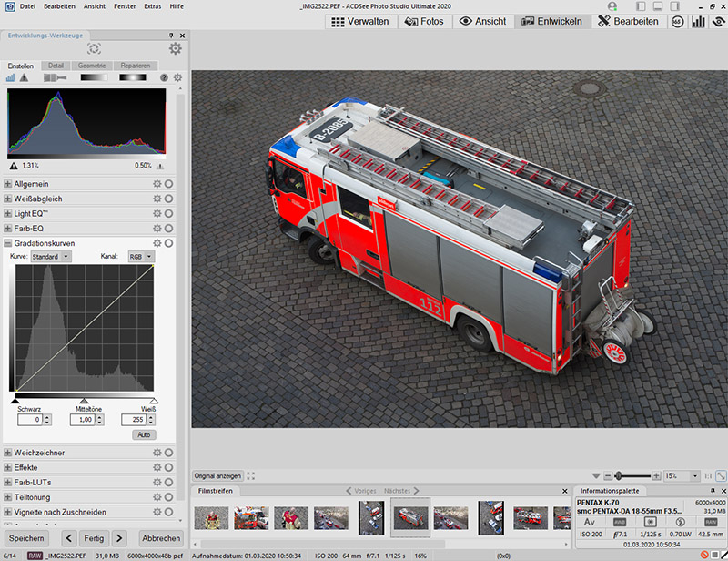728x561 pixels.
Task: Click the Auto curves button
Action: [143, 435]
